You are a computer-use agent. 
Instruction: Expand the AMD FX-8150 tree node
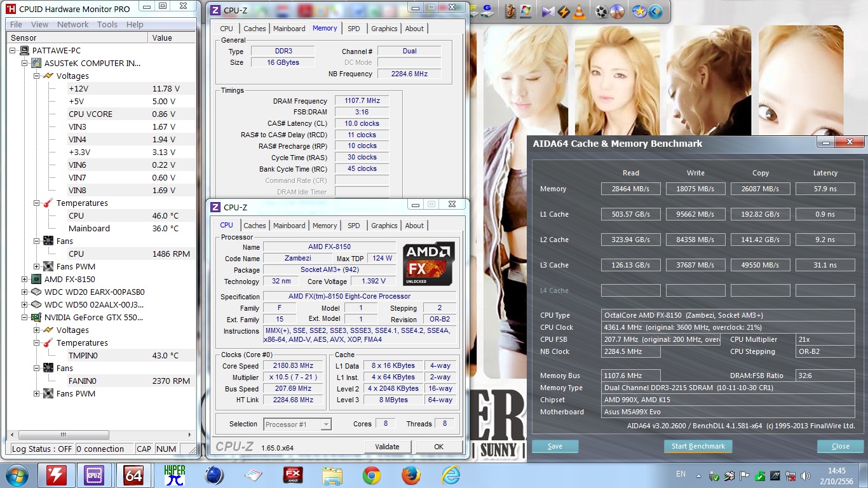25,279
